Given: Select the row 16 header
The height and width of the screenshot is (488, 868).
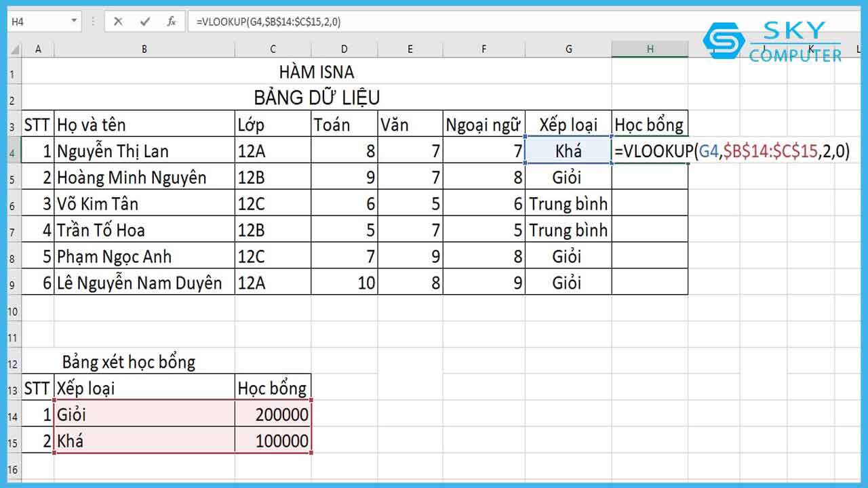Looking at the screenshot, I should 14,468.
